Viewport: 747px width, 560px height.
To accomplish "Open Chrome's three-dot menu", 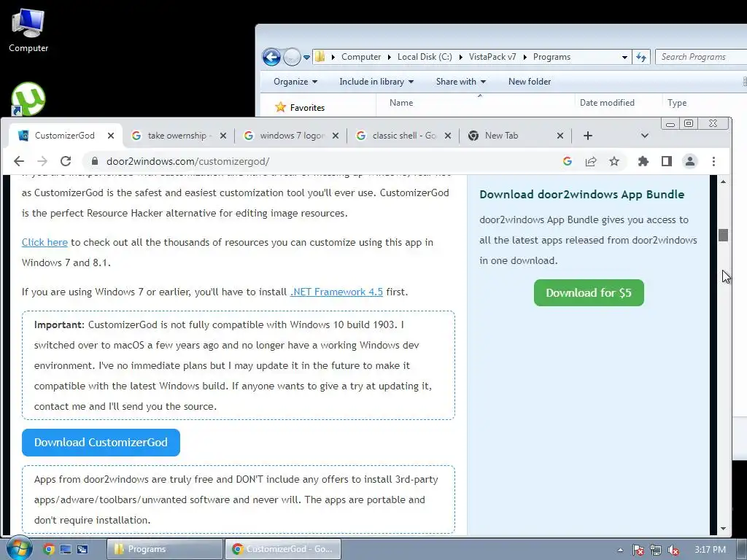I will [x=713, y=161].
